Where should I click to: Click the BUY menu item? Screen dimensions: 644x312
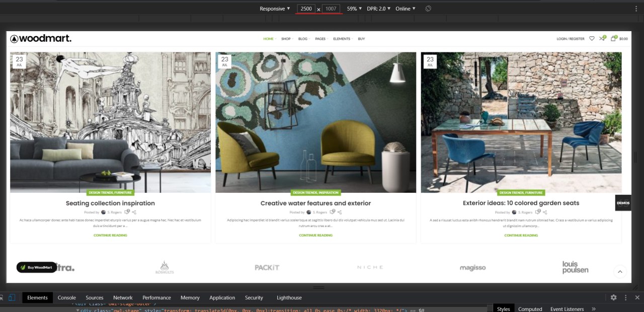361,39
